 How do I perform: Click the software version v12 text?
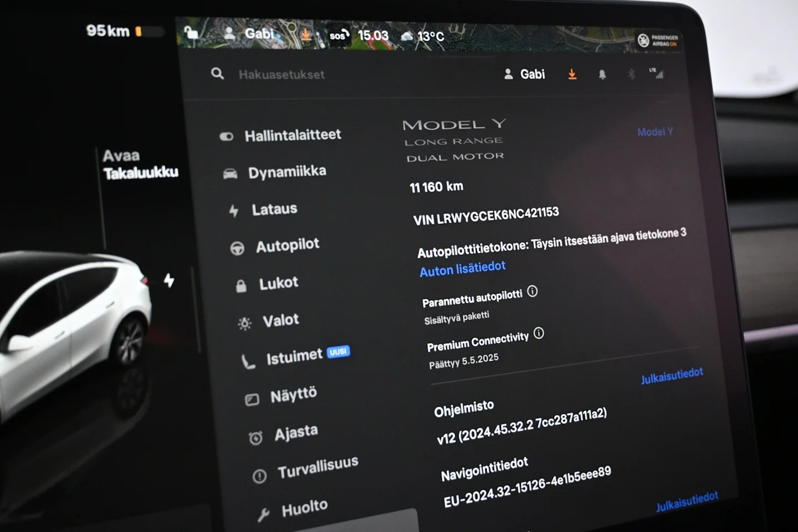[x=521, y=427]
